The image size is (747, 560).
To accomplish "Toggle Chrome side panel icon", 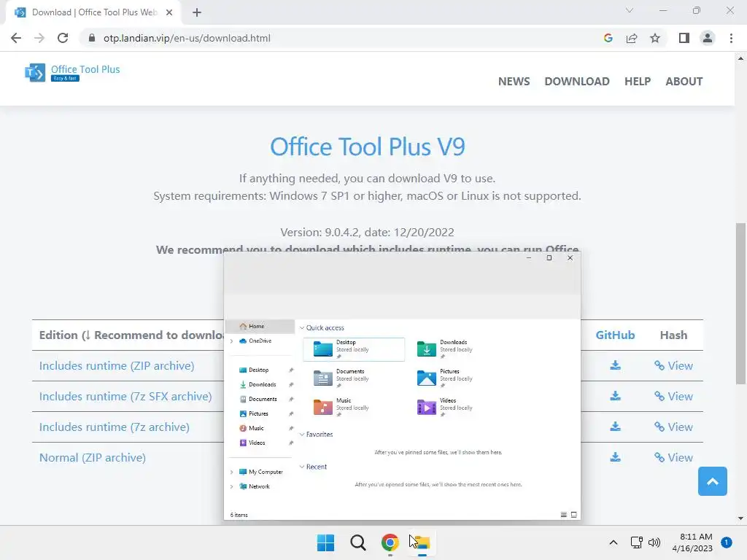I will 684,38.
